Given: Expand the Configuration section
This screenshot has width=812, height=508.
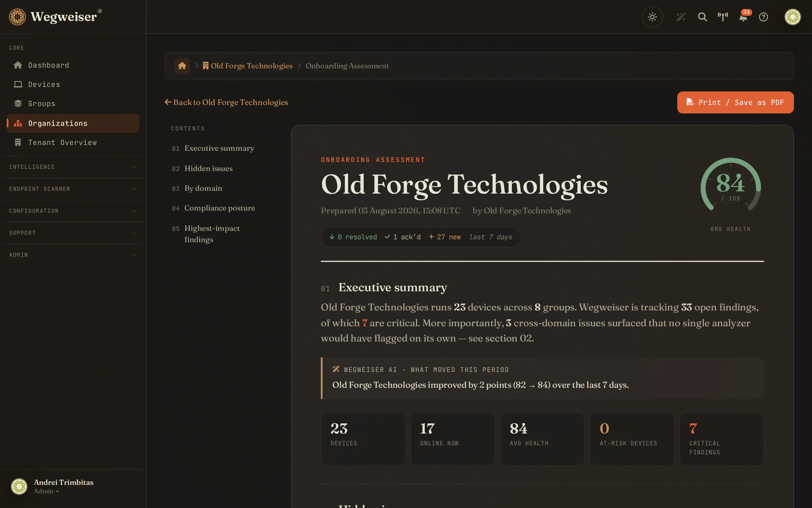Looking at the screenshot, I should [x=73, y=211].
